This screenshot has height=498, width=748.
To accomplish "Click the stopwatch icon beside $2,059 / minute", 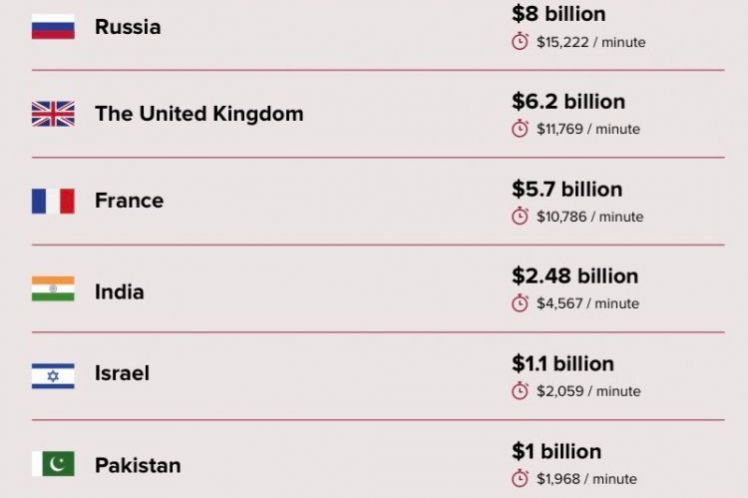I will click(x=520, y=391).
